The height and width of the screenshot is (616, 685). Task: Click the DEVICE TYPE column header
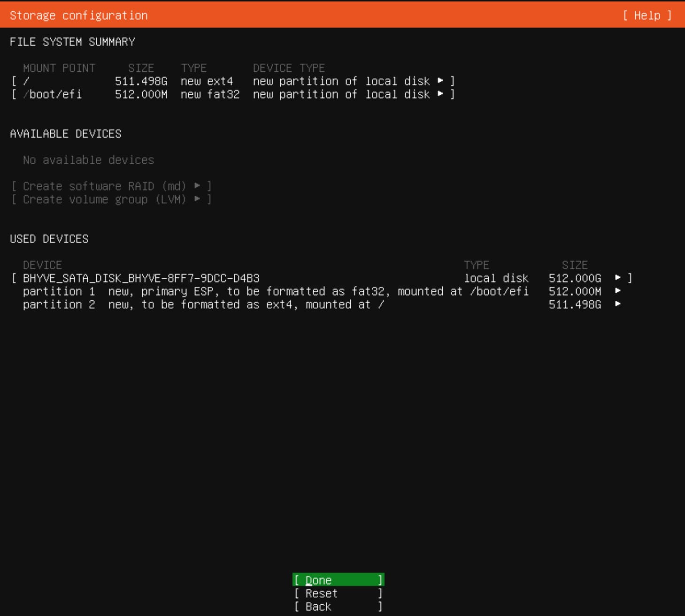pyautogui.click(x=289, y=68)
